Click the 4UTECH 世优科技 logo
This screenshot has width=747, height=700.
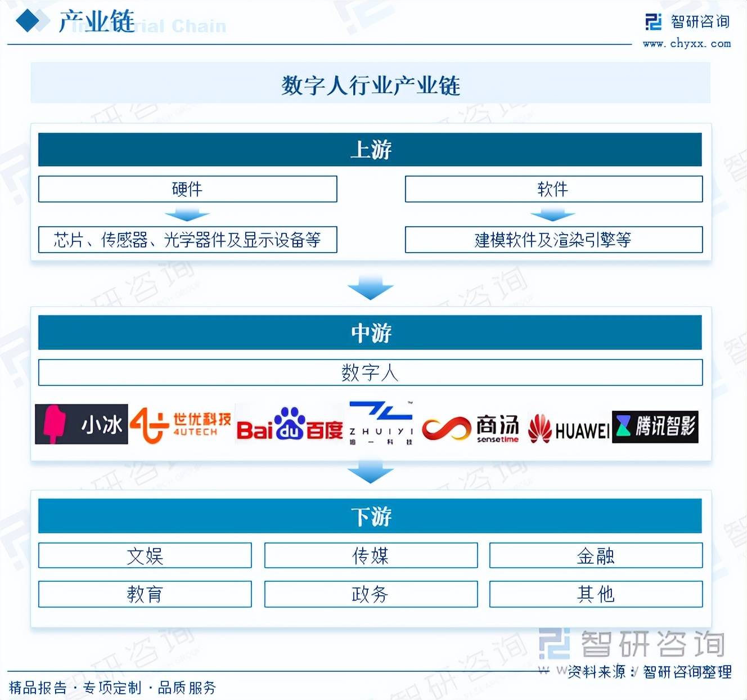[x=181, y=425]
